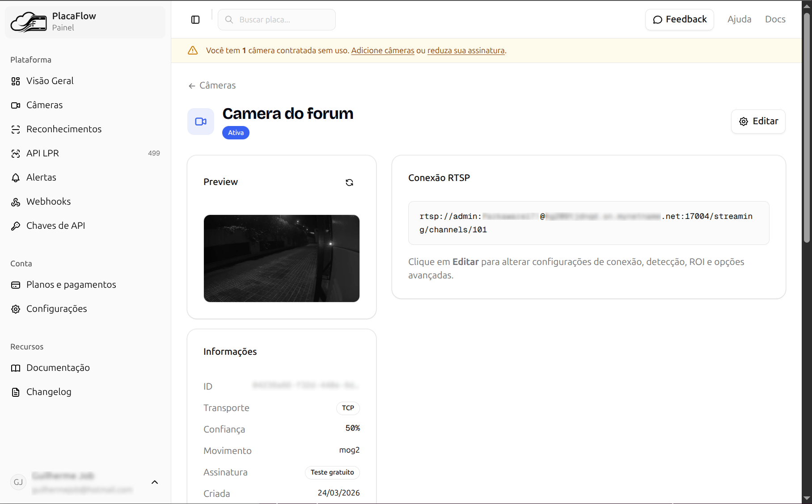Viewport: 812px width, 504px height.
Task: Click the Feedback button
Action: 679,20
